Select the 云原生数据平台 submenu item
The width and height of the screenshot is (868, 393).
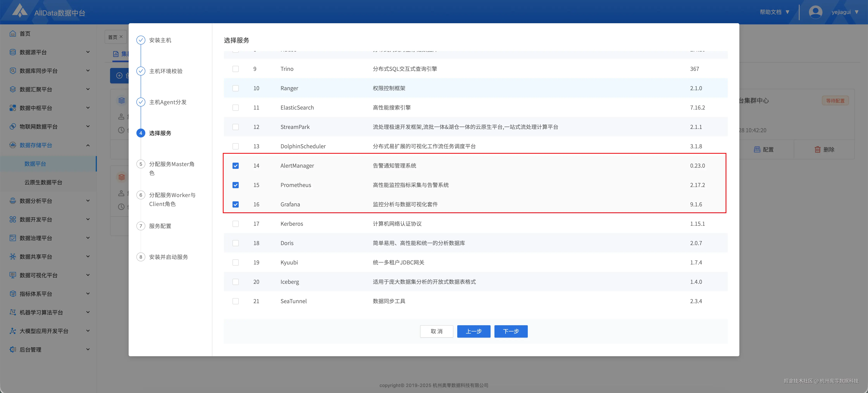(x=43, y=182)
